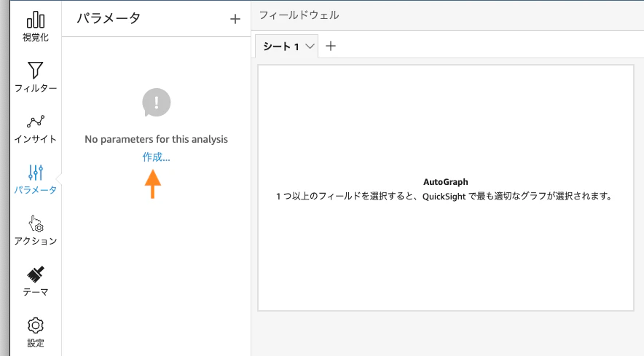Open the インサイト (Insights) sidebar panel
The image size is (644, 356).
click(36, 129)
